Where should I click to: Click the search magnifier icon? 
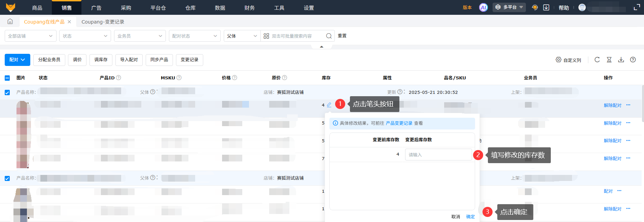point(329,36)
